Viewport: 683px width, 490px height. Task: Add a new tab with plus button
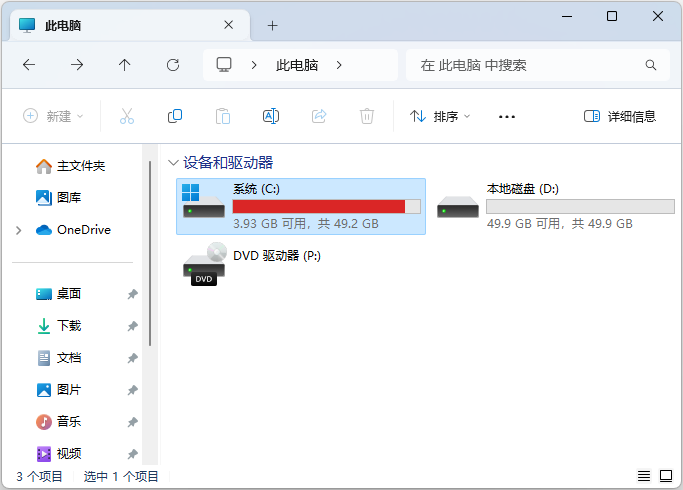(x=272, y=25)
